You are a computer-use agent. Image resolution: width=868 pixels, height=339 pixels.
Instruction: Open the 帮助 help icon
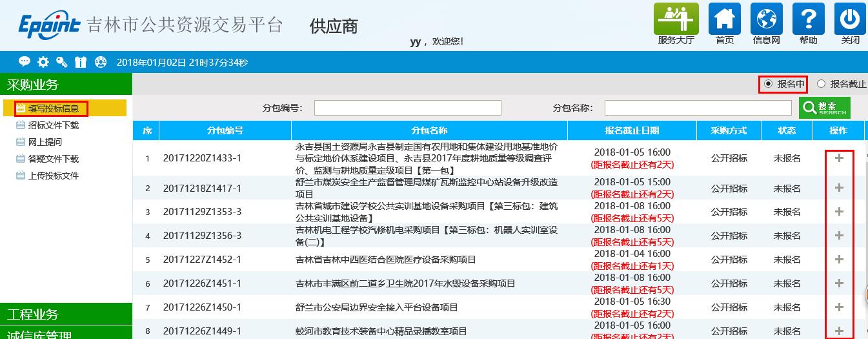click(808, 19)
